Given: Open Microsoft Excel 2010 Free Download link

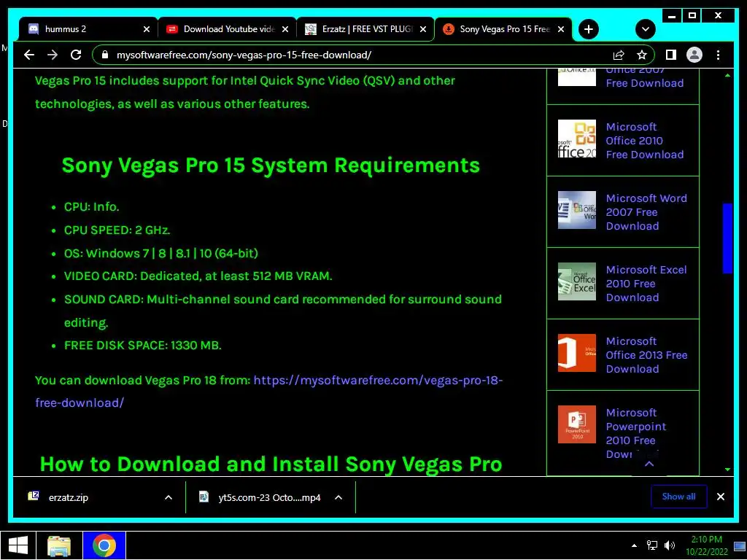Looking at the screenshot, I should 646,284.
